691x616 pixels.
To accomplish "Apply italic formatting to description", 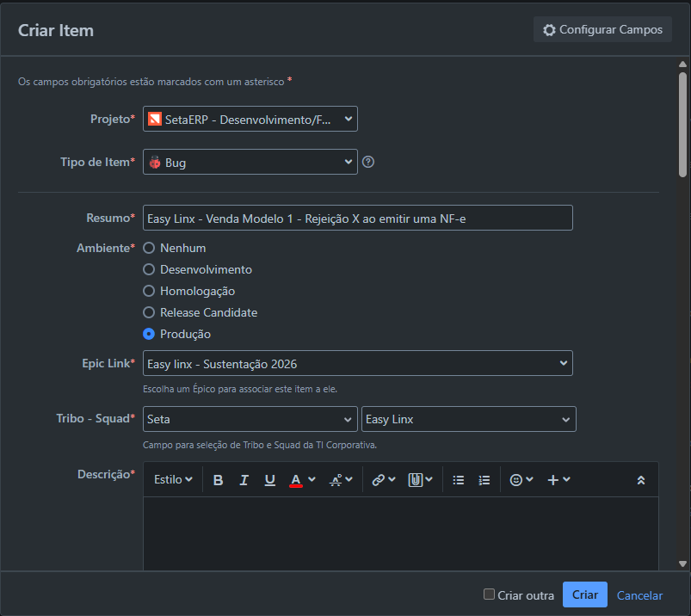I will tap(244, 480).
